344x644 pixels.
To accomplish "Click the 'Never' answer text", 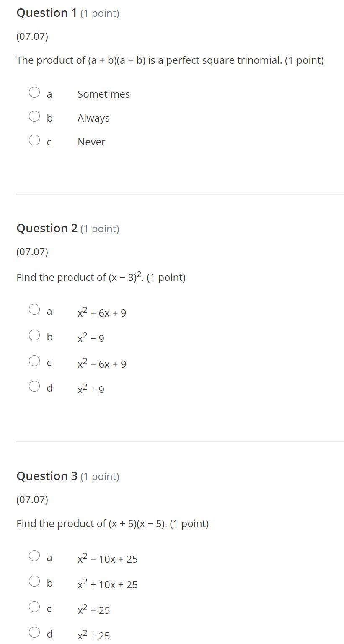I will (x=91, y=142).
